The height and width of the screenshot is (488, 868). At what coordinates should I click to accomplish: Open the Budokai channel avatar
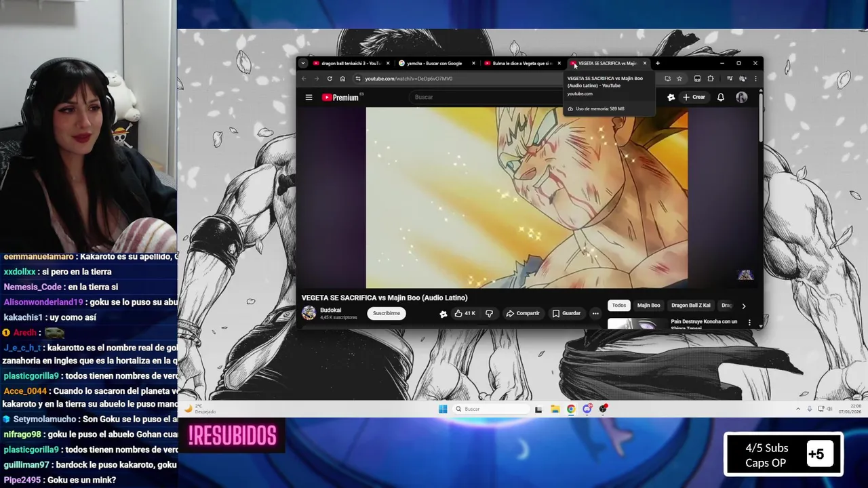tap(309, 313)
